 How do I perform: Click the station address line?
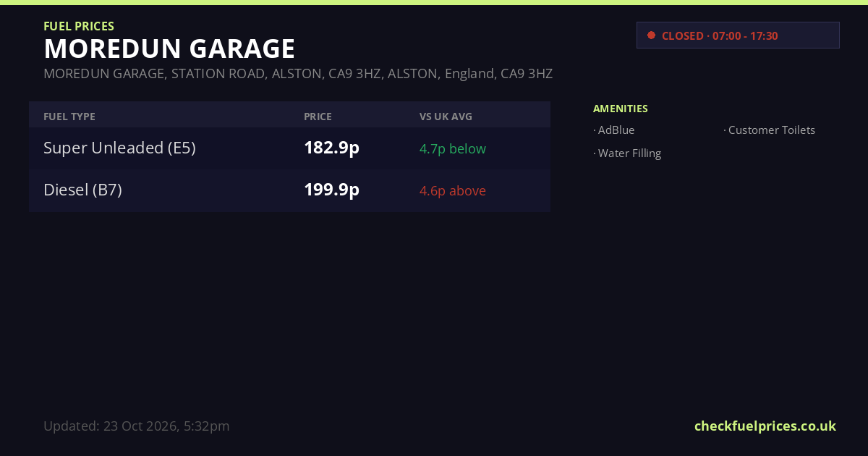tap(298, 74)
